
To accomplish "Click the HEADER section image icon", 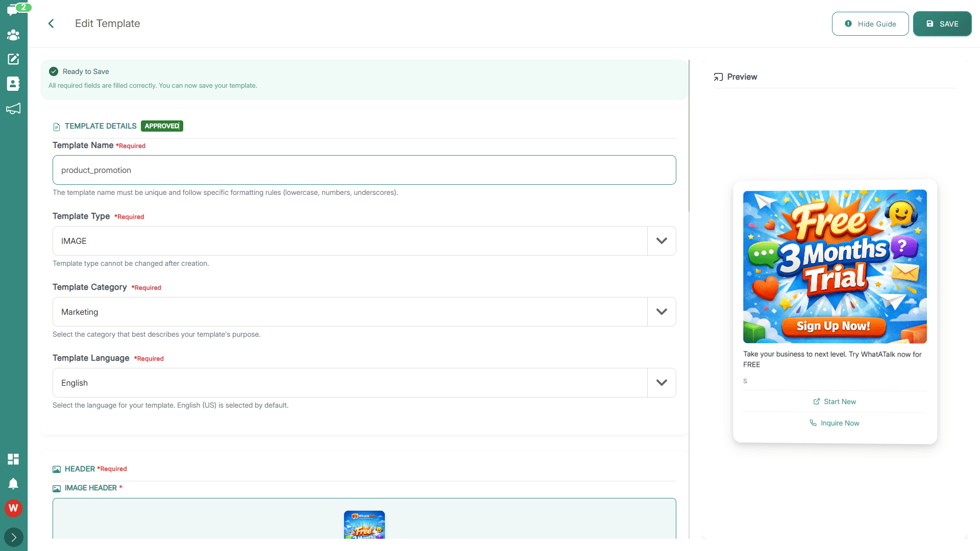I will (57, 469).
